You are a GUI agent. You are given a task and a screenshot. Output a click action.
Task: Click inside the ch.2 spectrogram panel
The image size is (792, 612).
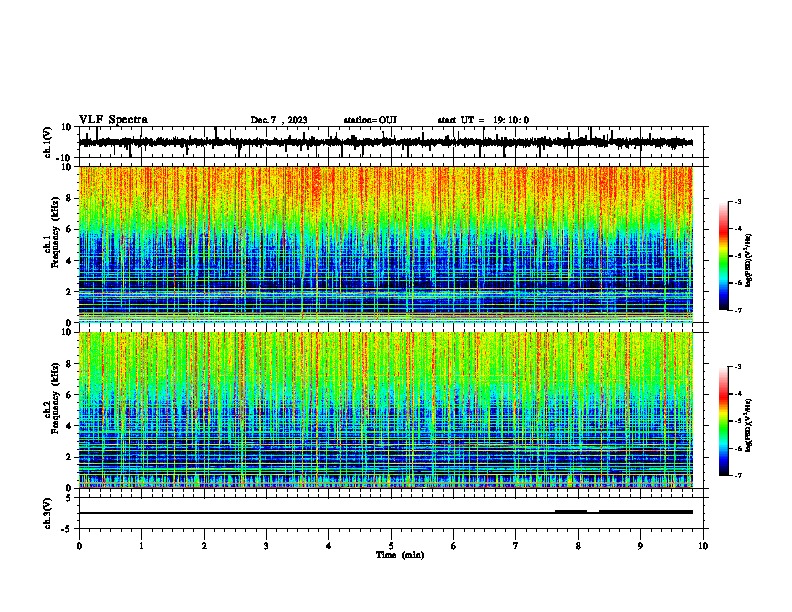386,410
